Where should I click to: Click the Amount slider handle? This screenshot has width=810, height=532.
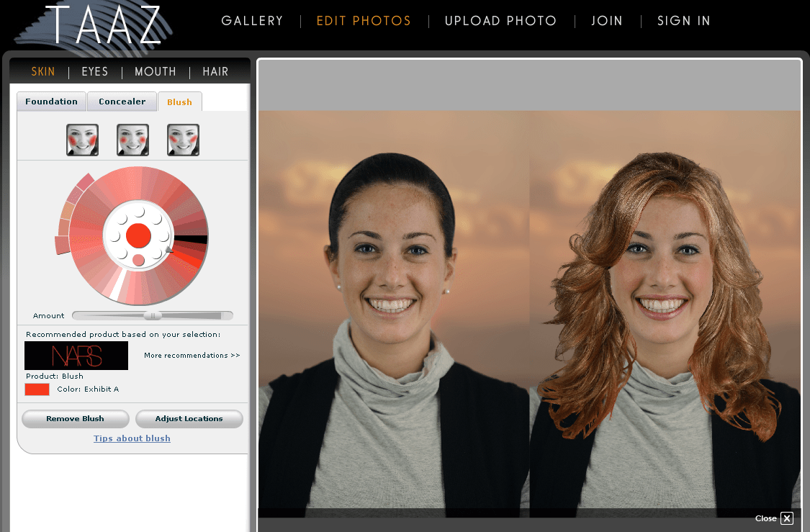click(x=153, y=315)
